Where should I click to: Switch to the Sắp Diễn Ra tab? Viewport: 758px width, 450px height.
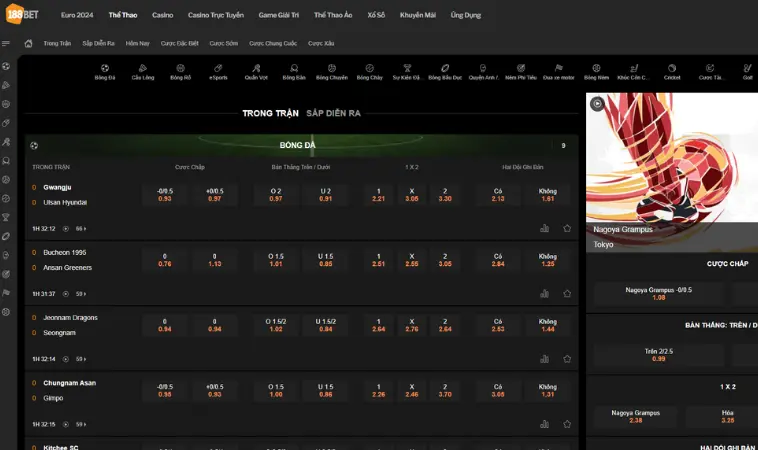[333, 113]
